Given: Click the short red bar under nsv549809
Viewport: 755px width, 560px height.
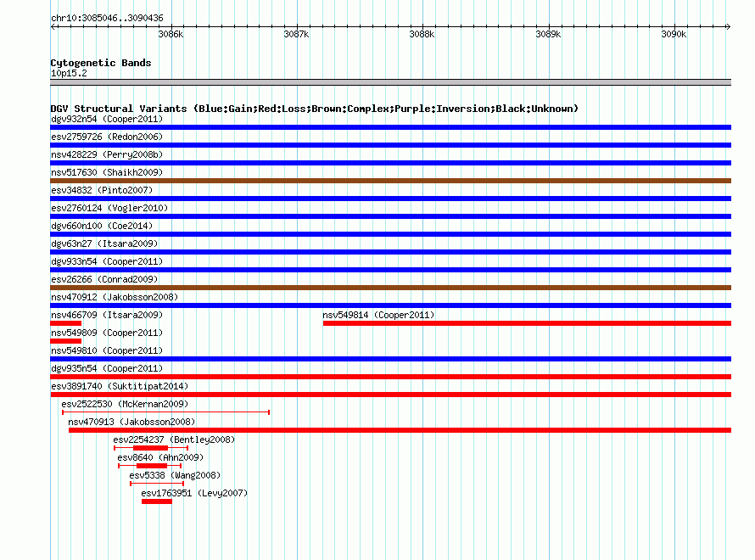Looking at the screenshot, I should coord(66,341).
